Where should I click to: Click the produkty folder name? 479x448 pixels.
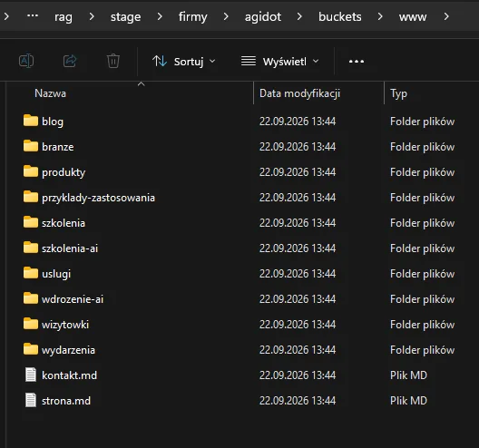(64, 172)
